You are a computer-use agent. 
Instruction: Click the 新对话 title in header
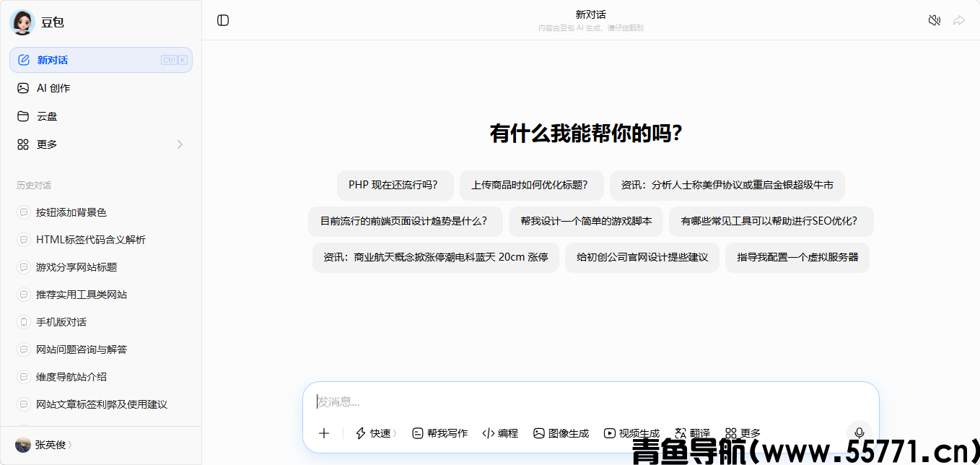[590, 14]
